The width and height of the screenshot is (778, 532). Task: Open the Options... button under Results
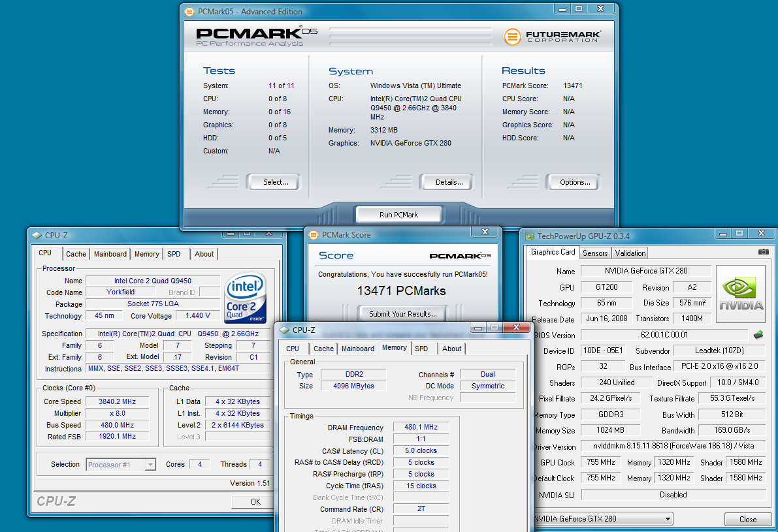[574, 182]
